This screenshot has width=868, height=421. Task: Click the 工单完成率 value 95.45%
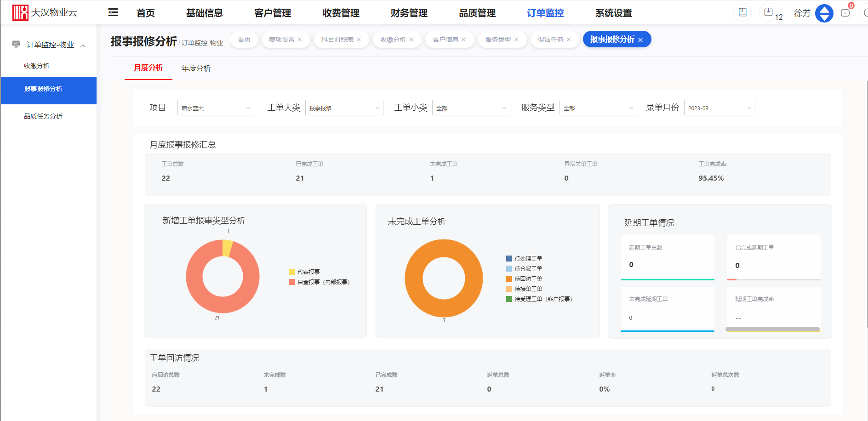711,178
